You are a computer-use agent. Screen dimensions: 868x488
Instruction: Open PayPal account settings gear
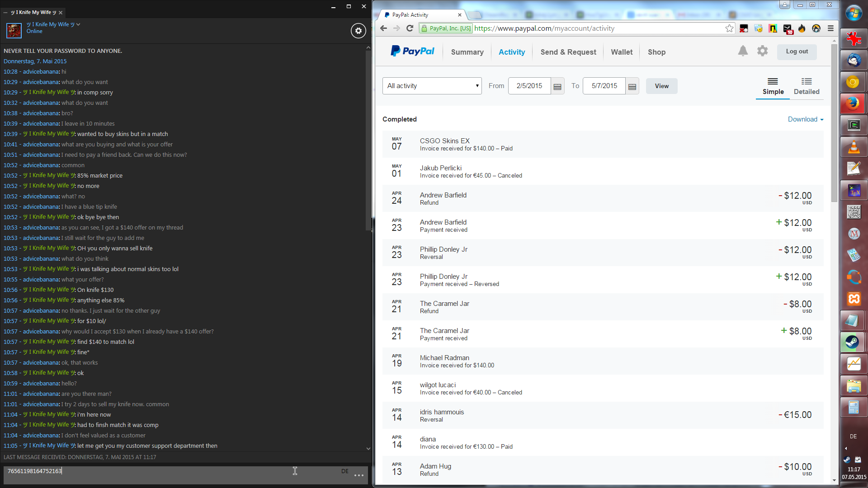pyautogui.click(x=762, y=51)
